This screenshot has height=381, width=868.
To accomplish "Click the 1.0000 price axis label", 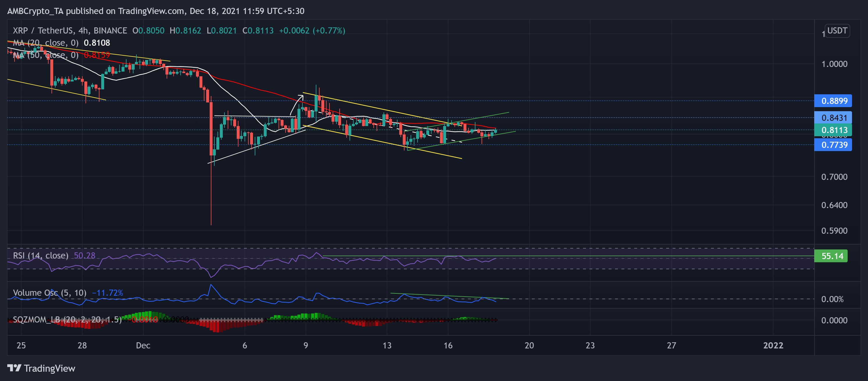I will tap(834, 64).
